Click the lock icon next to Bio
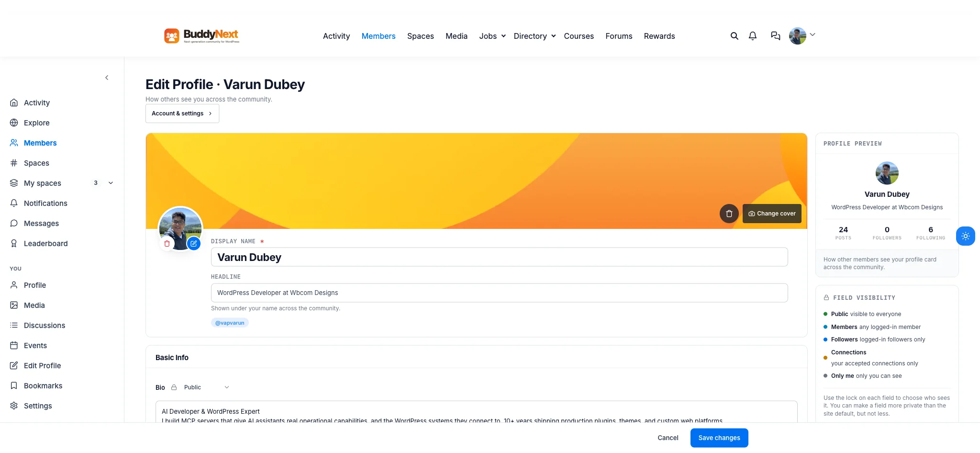The width and height of the screenshot is (980, 453). pyautogui.click(x=174, y=387)
